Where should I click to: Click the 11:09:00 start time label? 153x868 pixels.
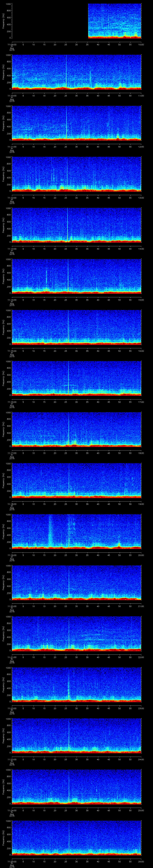12,44
